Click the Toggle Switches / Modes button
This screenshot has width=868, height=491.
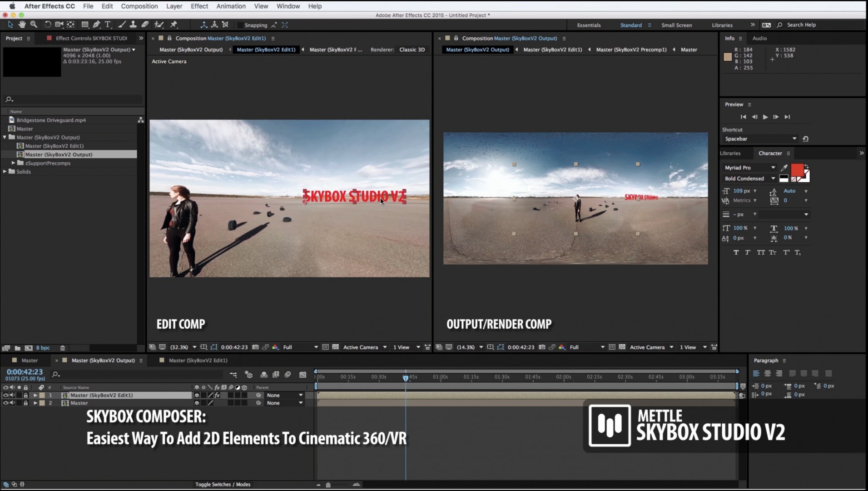point(223,485)
